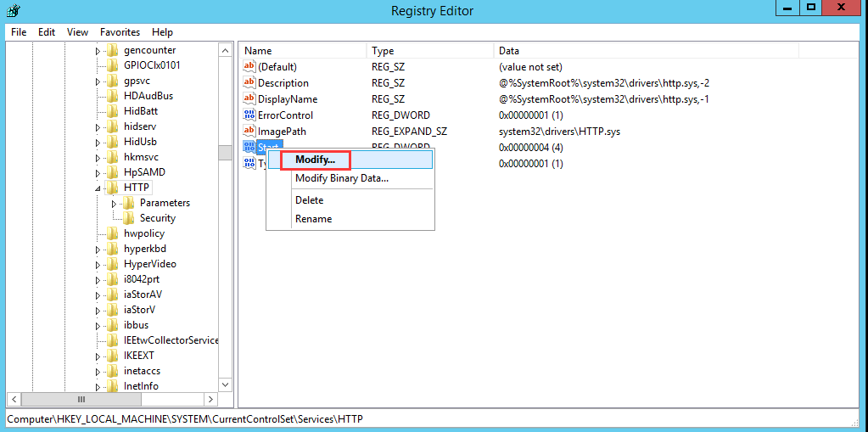Open the Edit menu
The image size is (868, 432).
click(x=47, y=32)
